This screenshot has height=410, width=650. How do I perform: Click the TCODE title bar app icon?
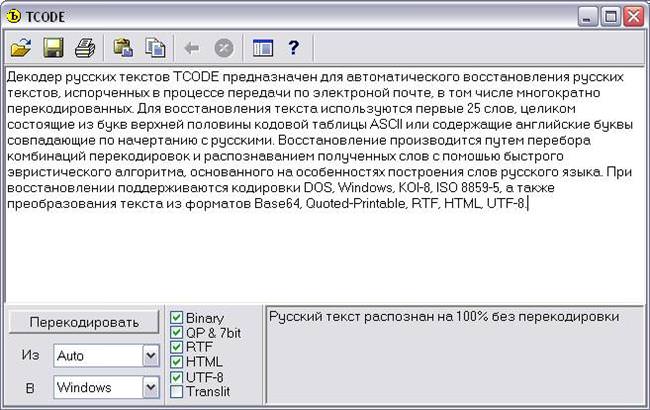point(13,16)
